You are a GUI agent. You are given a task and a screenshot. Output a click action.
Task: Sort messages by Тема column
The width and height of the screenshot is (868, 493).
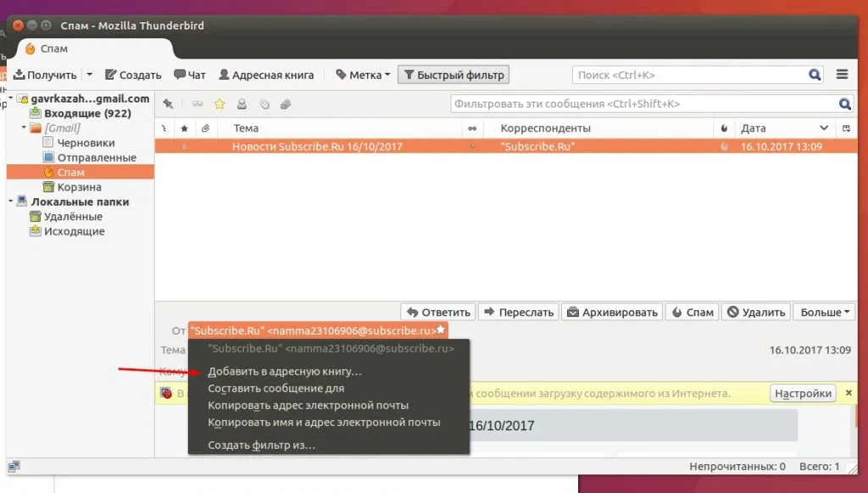[340, 129]
